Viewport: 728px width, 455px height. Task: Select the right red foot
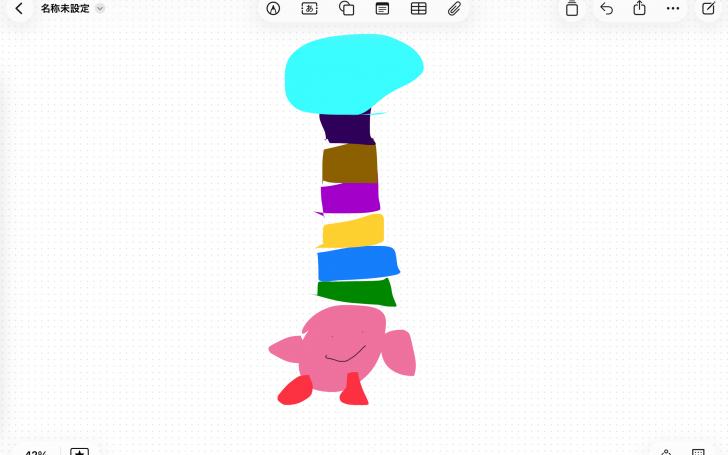[354, 390]
